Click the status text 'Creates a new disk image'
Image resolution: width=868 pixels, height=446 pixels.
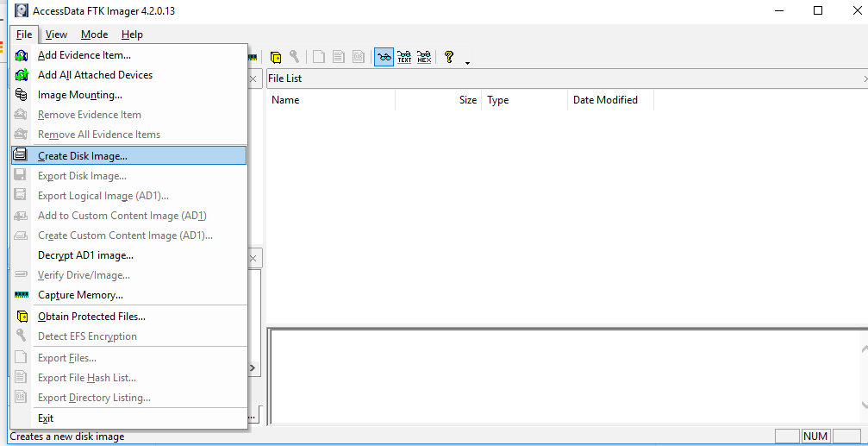tap(67, 437)
